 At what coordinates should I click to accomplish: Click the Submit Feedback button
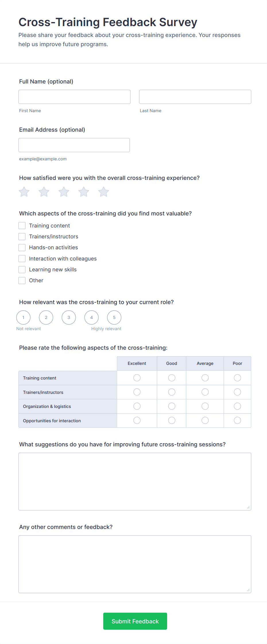tap(135, 621)
